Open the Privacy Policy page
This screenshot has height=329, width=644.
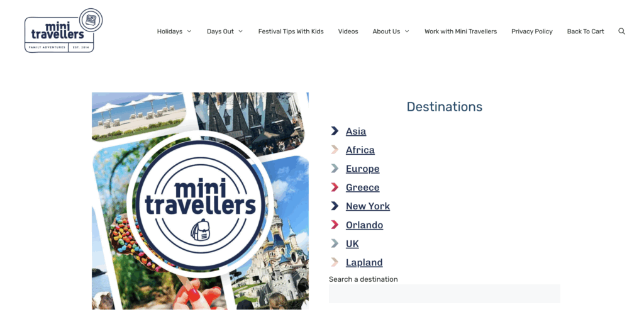click(x=532, y=31)
